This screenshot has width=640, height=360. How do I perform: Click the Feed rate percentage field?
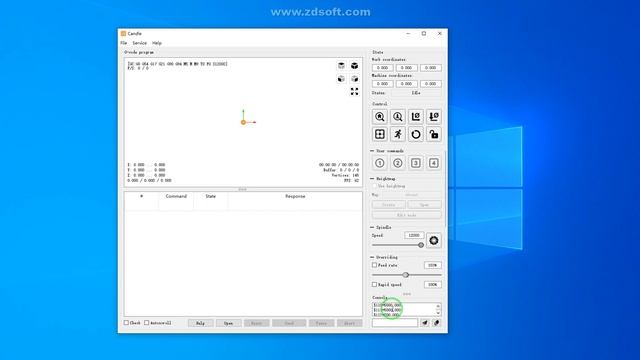coord(433,265)
